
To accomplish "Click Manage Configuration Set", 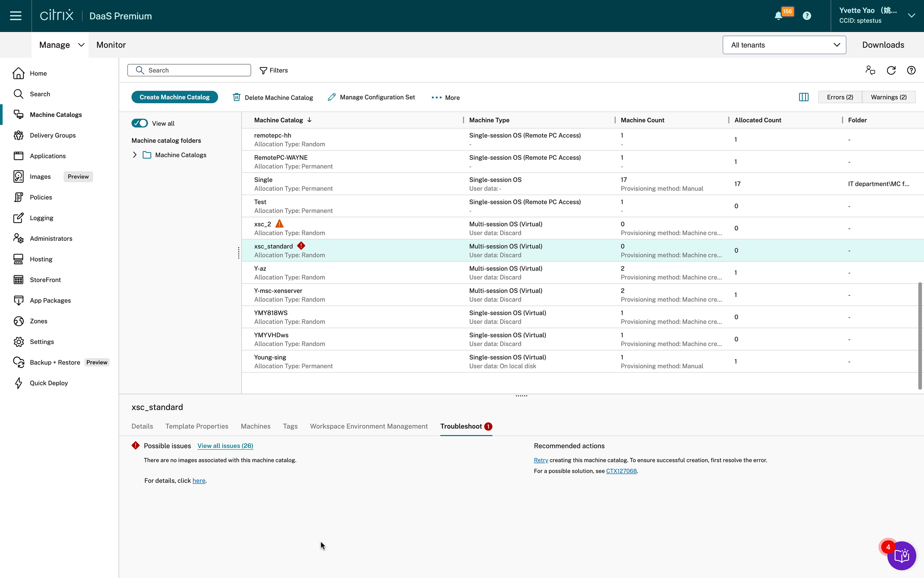I will [371, 97].
